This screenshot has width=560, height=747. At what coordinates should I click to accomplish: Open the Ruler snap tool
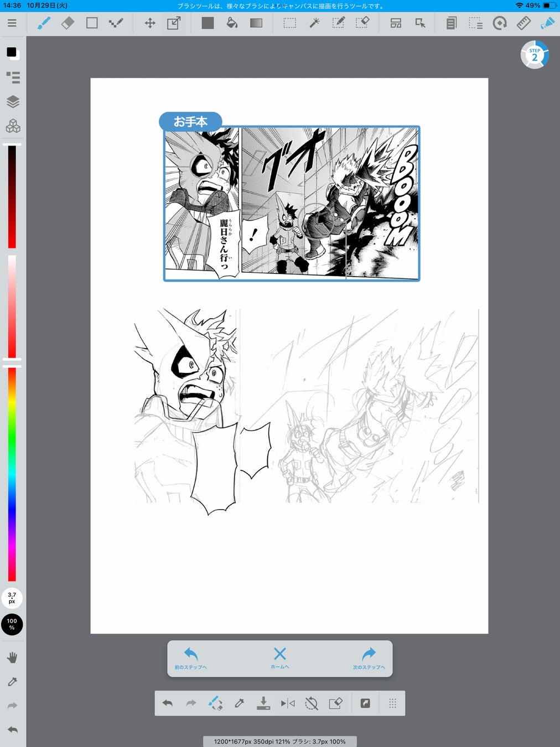(523, 23)
